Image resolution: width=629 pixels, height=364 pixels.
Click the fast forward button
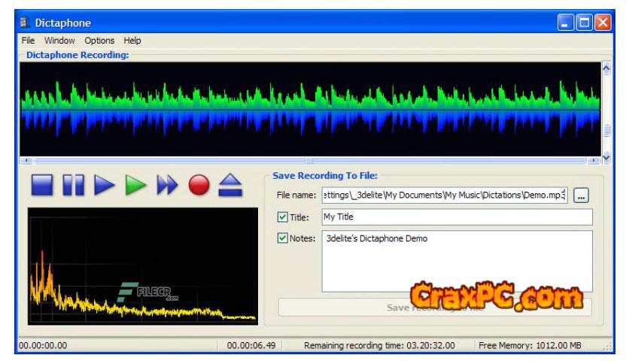click(x=167, y=185)
